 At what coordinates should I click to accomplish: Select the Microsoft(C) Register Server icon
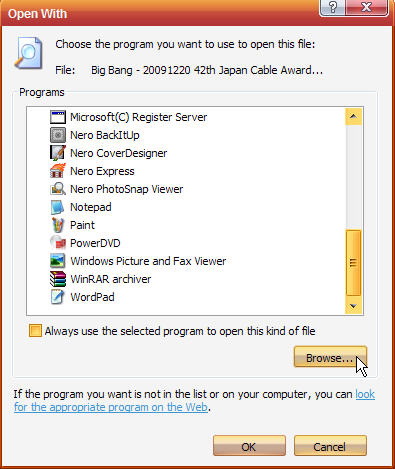pos(58,117)
